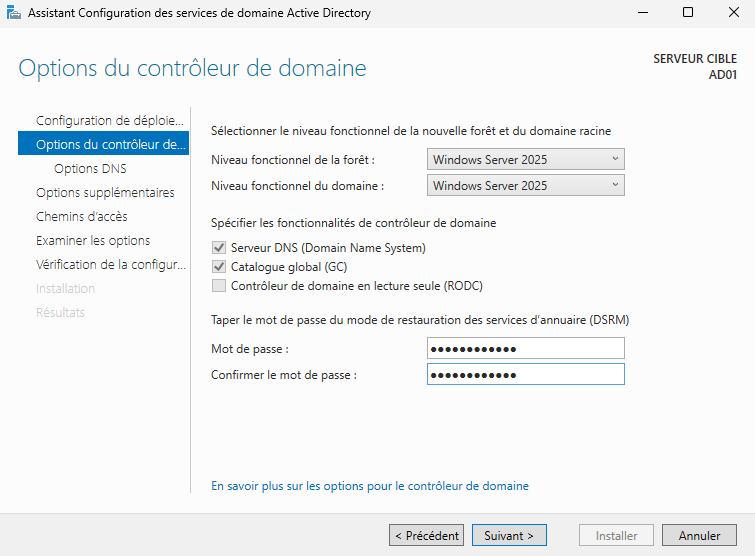Viewport: 755px width, 556px height.
Task: Click the Mot de passe input field
Action: pos(525,348)
